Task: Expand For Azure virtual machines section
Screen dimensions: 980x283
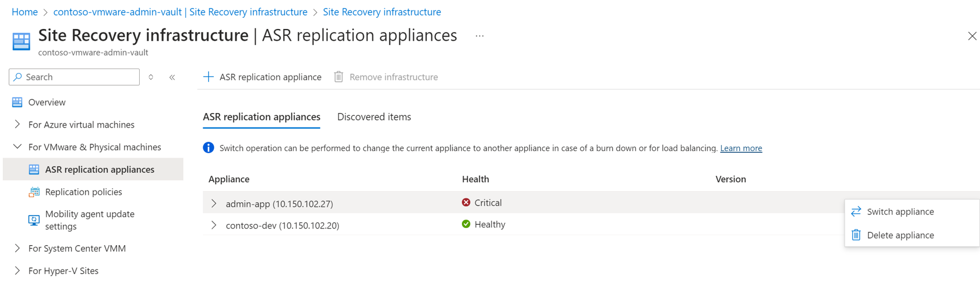Action: 17,125
